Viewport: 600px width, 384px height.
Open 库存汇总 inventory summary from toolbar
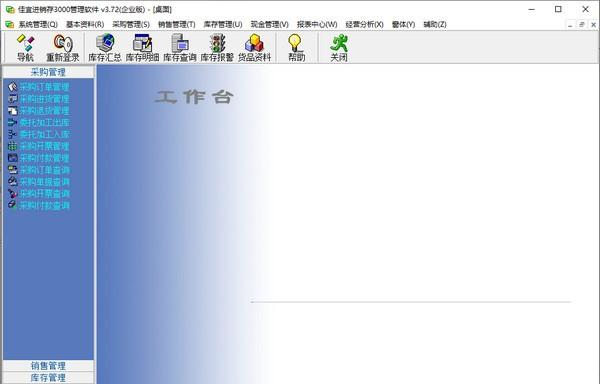click(104, 48)
